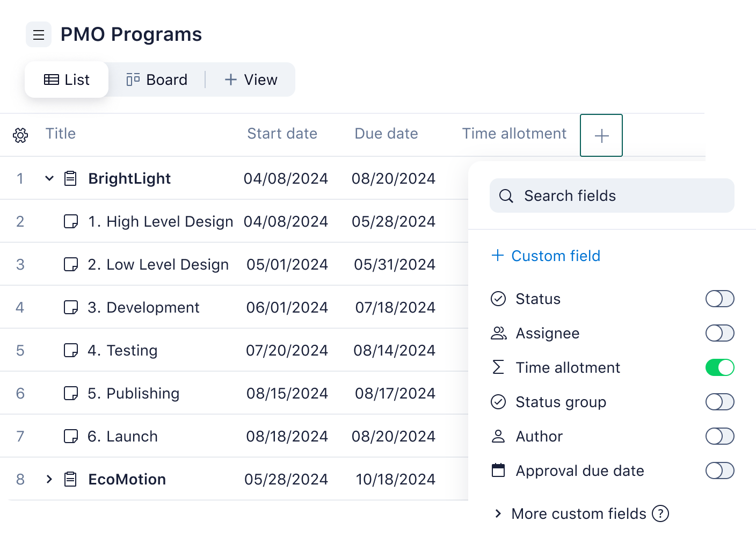Click the search magnifier in the fields panel

click(x=506, y=196)
